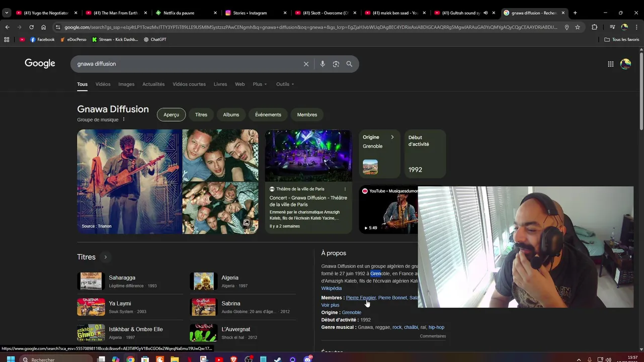Open the Pierre Bonnet member link
Image resolution: width=644 pixels, height=362 pixels.
[x=392, y=298]
